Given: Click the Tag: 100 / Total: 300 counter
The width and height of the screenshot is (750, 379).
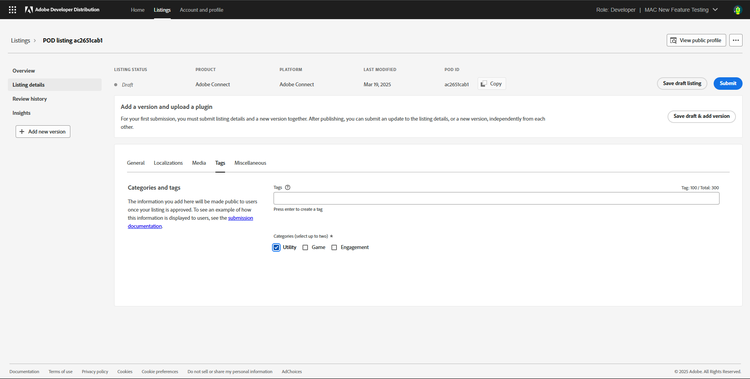Looking at the screenshot, I should [x=700, y=188].
